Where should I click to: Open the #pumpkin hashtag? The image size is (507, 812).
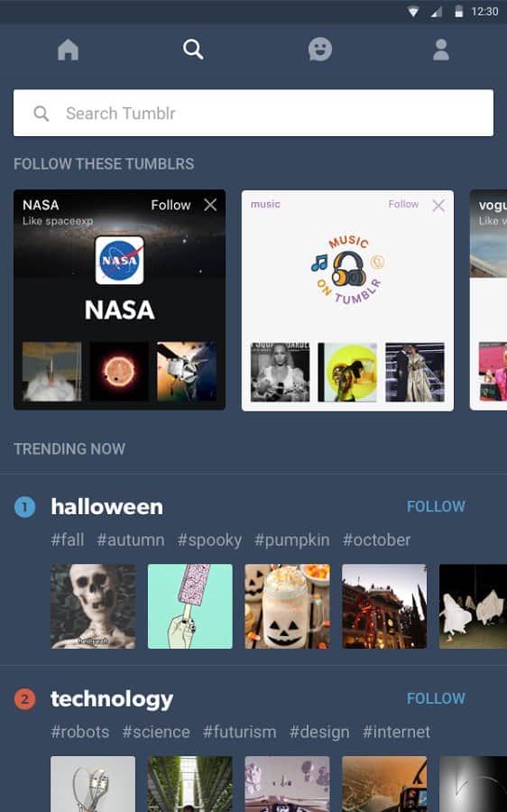291,540
